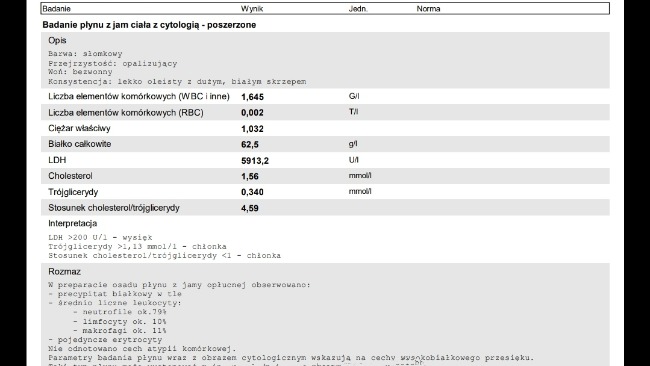The height and width of the screenshot is (366, 650).
Task: Select line 'LDH >200 U/l - wysięk'
Action: tap(100, 238)
